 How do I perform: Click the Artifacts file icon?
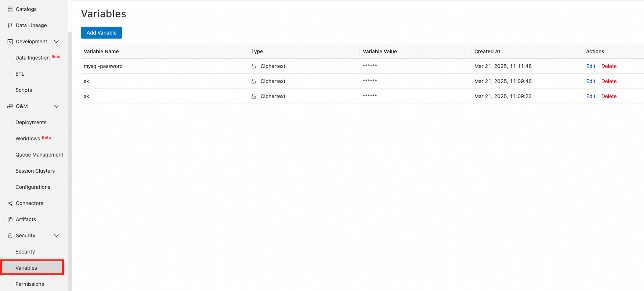pos(10,219)
